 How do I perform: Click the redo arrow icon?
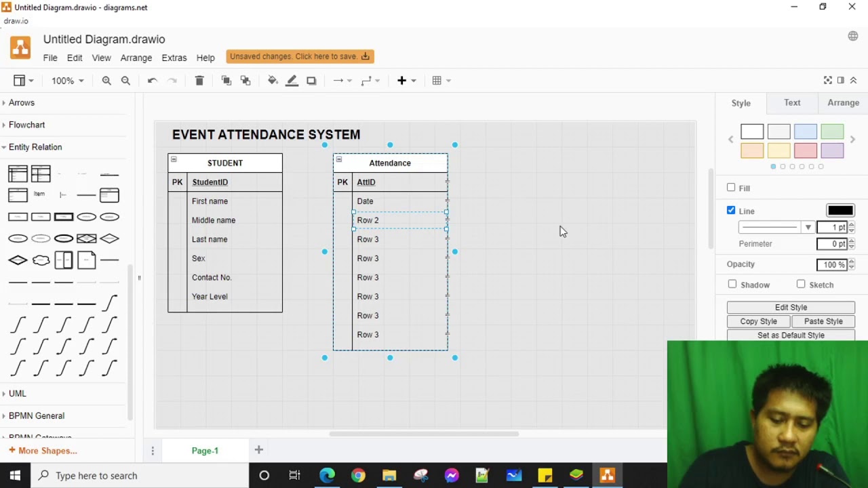point(172,81)
